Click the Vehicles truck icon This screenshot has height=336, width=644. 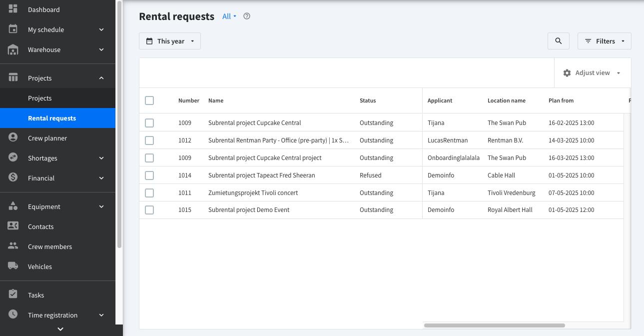pyautogui.click(x=13, y=266)
